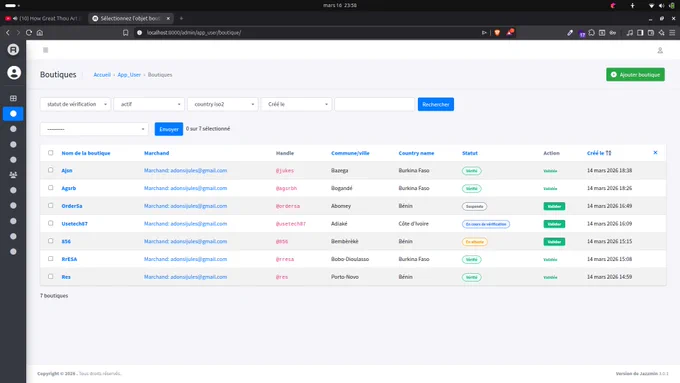
Task: Remove sorting with the blue X icon
Action: [x=655, y=153]
